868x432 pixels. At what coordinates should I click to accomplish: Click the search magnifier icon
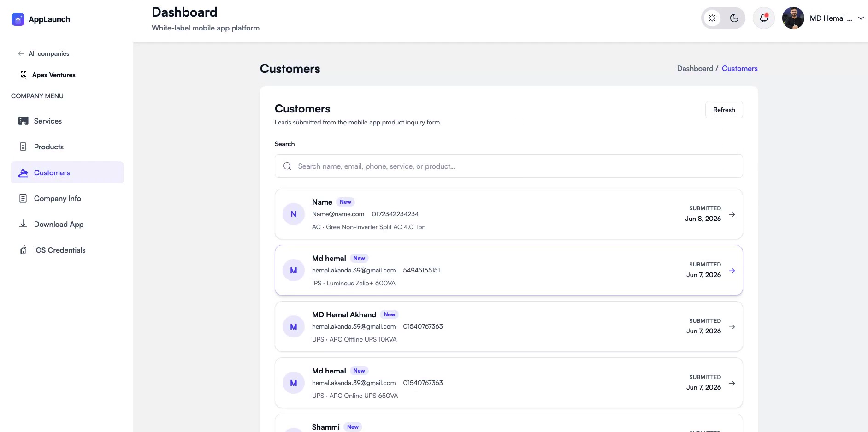tap(287, 166)
